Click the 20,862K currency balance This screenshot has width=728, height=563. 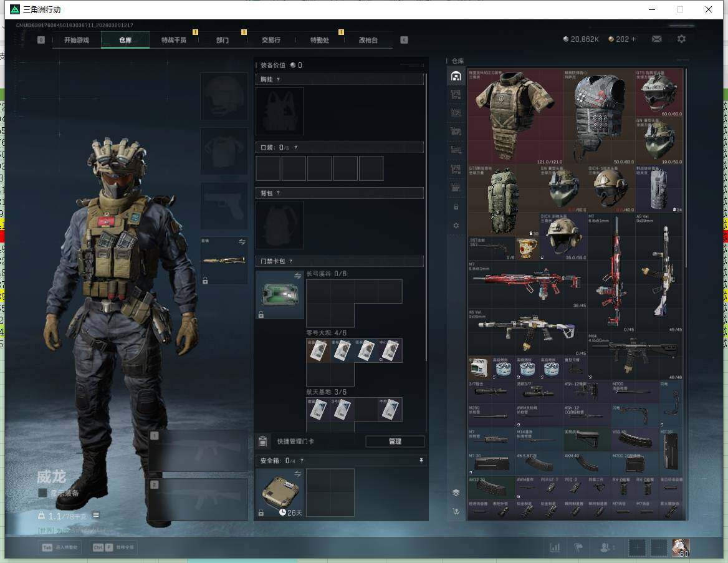pyautogui.click(x=581, y=39)
